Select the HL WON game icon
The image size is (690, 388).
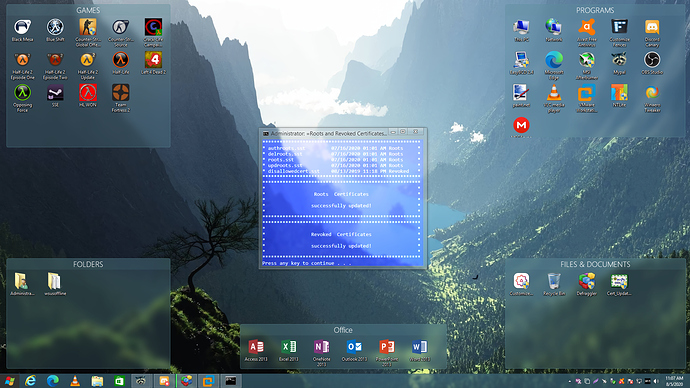tap(88, 96)
